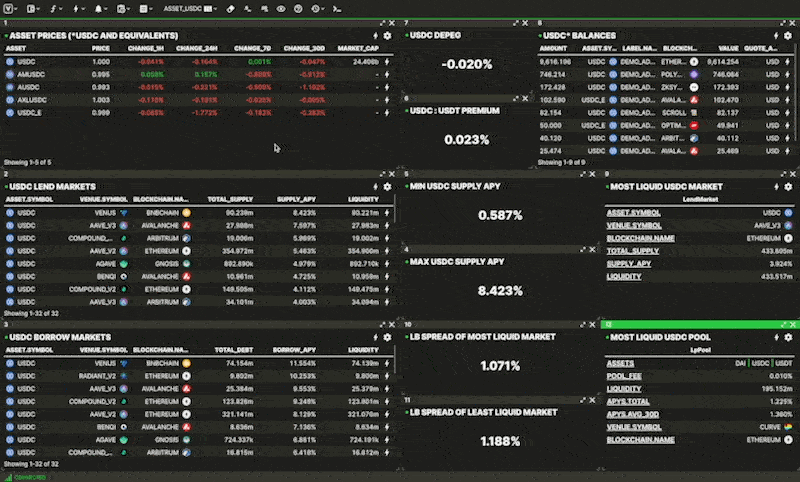Click lightning icon on the 9,616.196 balance row
Image resolution: width=800 pixels, height=482 pixels.
787,62
